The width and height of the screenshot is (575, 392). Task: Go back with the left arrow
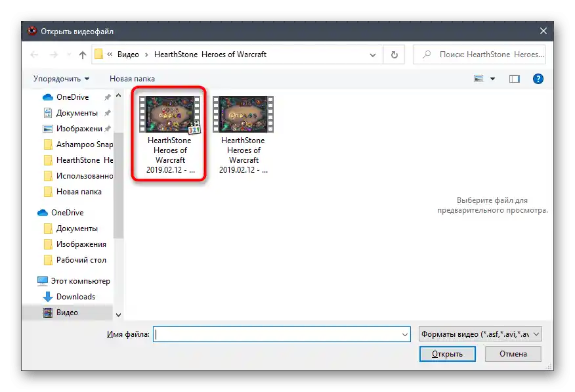[x=34, y=54]
